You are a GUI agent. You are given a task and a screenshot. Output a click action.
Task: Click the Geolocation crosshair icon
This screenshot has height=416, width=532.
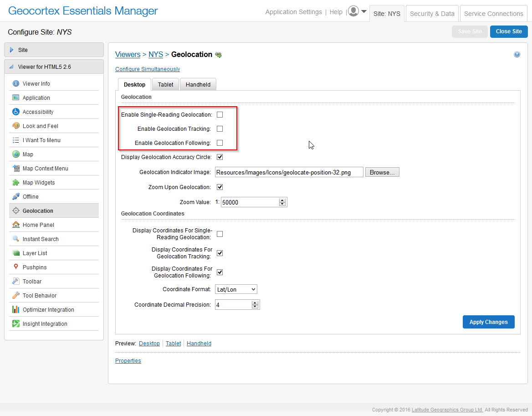[x=15, y=211]
